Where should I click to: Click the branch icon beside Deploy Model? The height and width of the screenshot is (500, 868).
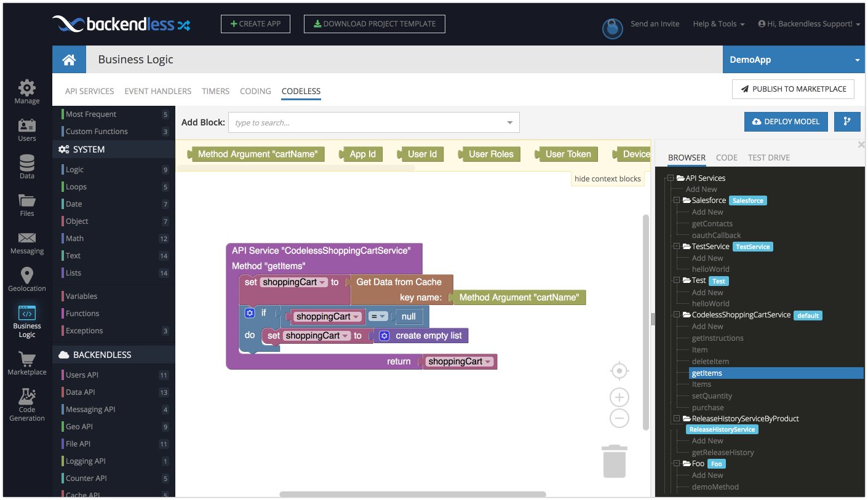(x=847, y=122)
